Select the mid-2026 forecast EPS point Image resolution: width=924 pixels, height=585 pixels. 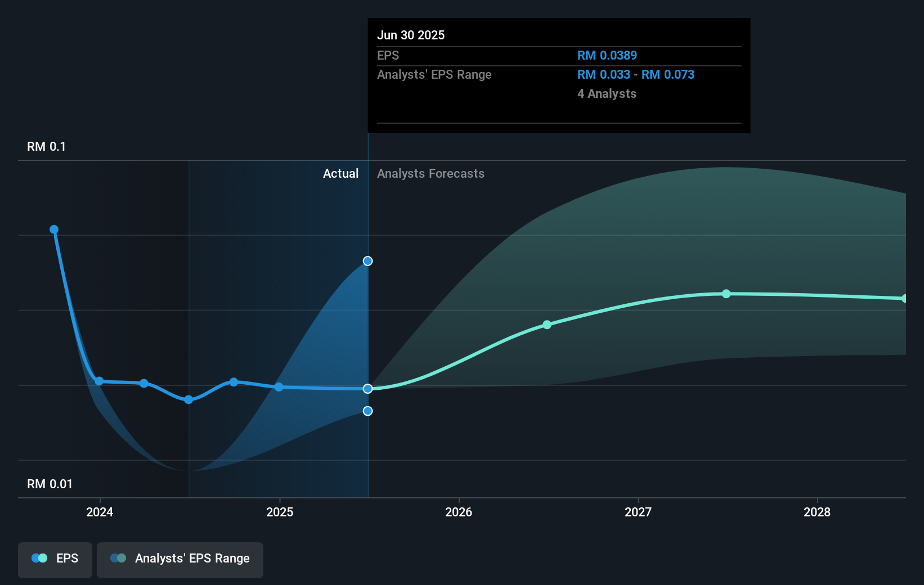pos(547,325)
